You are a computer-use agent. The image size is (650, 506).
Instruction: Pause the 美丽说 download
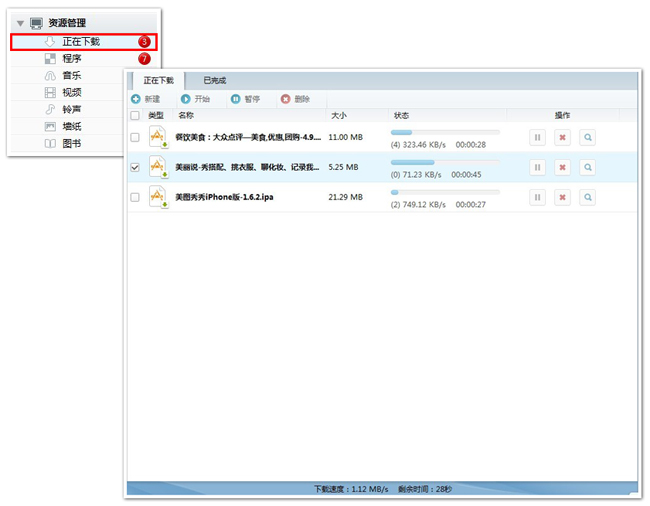(x=537, y=167)
